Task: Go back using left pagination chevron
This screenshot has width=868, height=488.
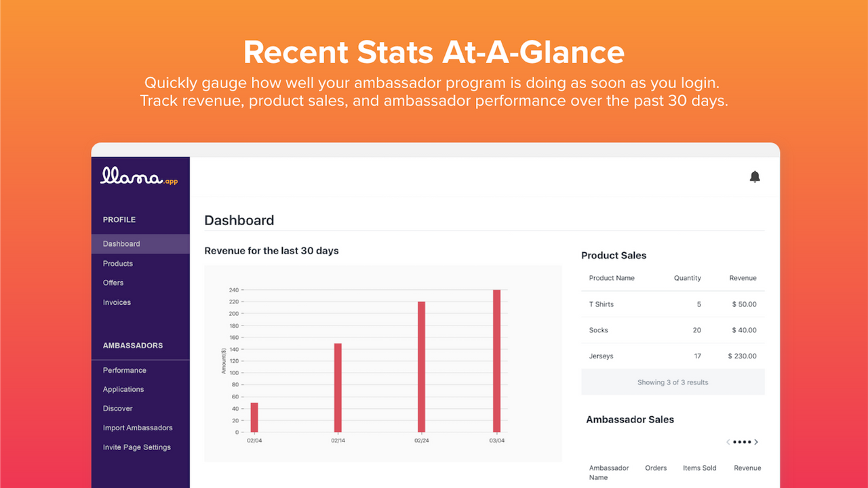Action: (x=728, y=441)
